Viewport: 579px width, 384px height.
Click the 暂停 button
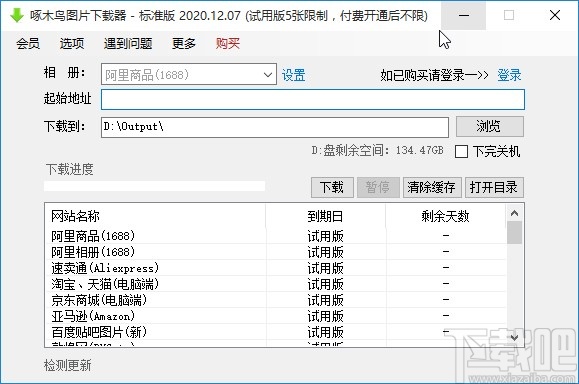point(378,187)
